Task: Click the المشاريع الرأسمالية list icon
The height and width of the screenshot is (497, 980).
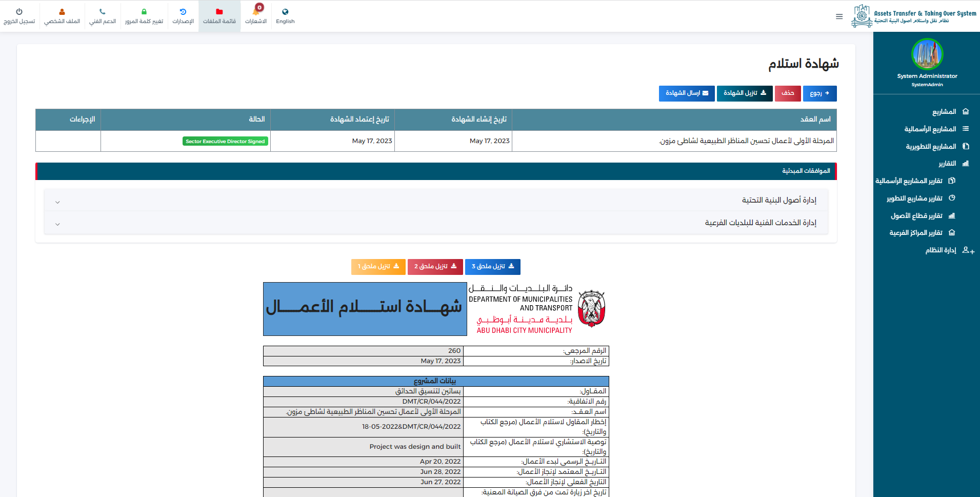Action: (966, 129)
